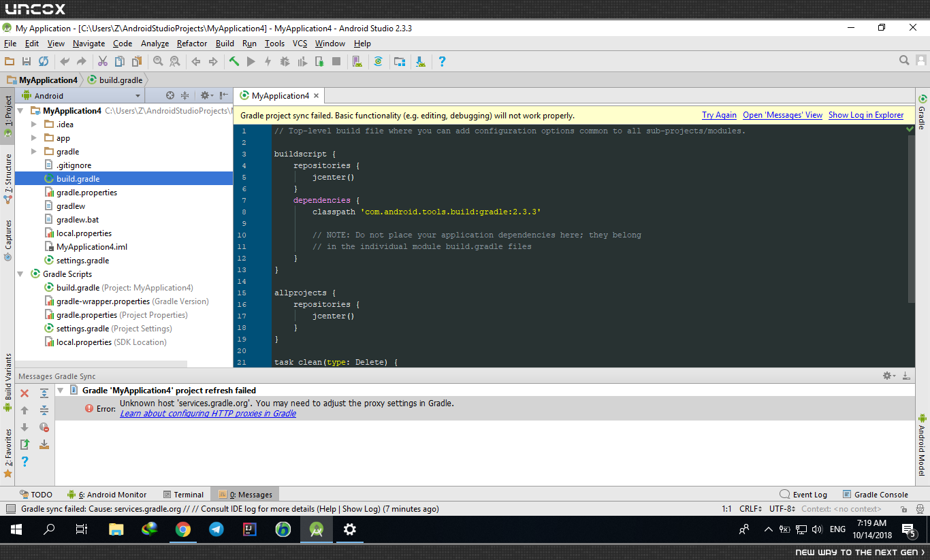
Task: Click Open 'Messages' View link
Action: click(x=782, y=116)
